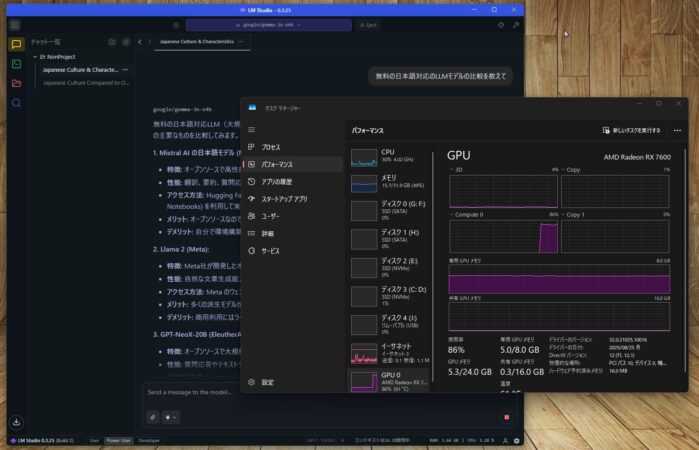The height and width of the screenshot is (450, 699).
Task: Open アプリの履歴 (App history) in Task Manager
Action: 292,182
